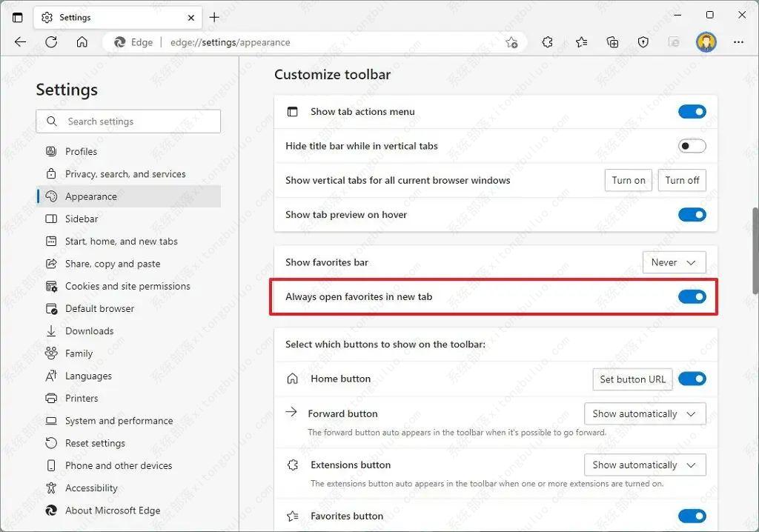Refresh the page with reload icon
759x532 pixels.
[51, 42]
